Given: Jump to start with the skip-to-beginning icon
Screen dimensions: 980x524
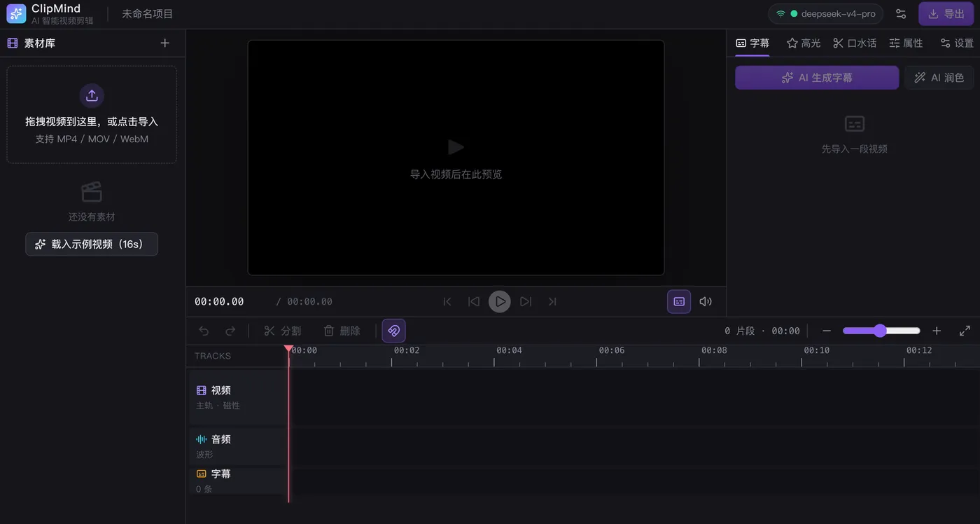Looking at the screenshot, I should pyautogui.click(x=447, y=301).
